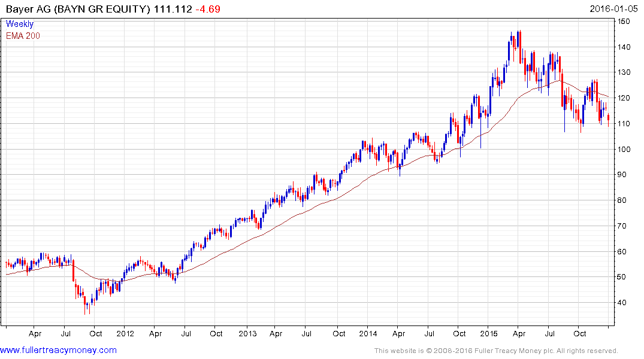644x359 pixels.
Task: Click the Weekly legend label
Action: pos(19,24)
